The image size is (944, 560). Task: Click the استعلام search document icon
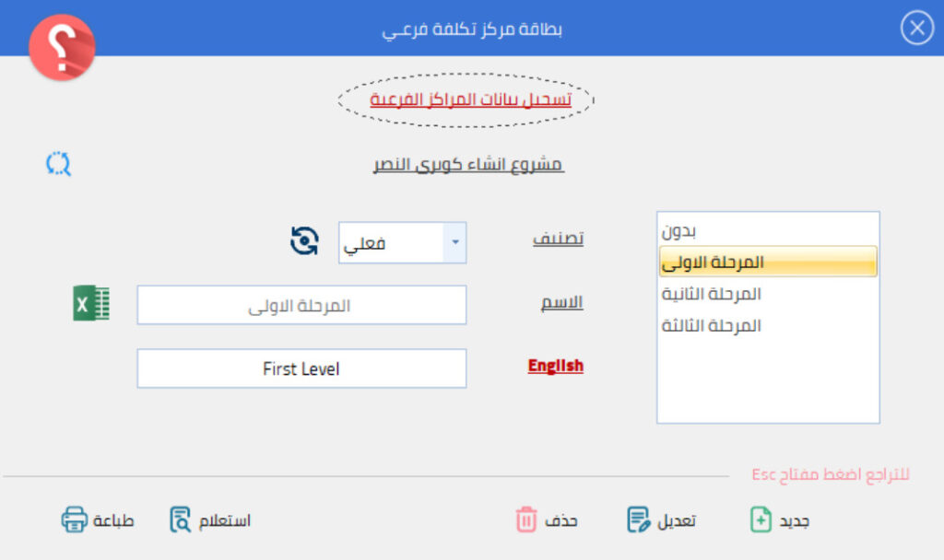[x=181, y=519]
